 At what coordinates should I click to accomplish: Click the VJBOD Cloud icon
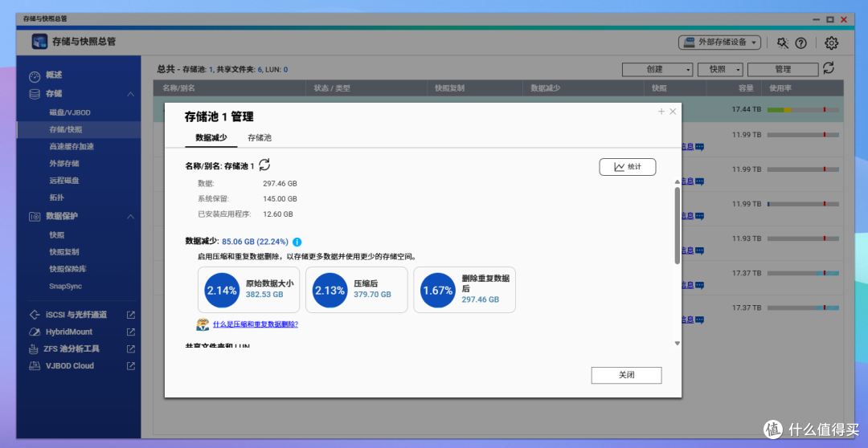pyautogui.click(x=35, y=365)
